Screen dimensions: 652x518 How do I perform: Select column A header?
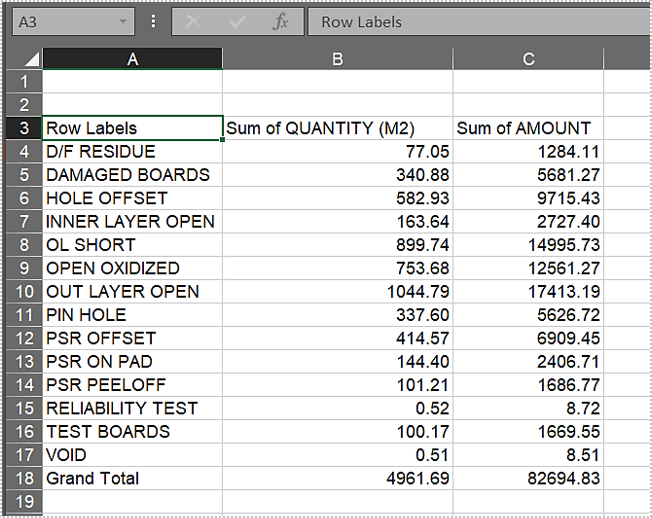(132, 60)
